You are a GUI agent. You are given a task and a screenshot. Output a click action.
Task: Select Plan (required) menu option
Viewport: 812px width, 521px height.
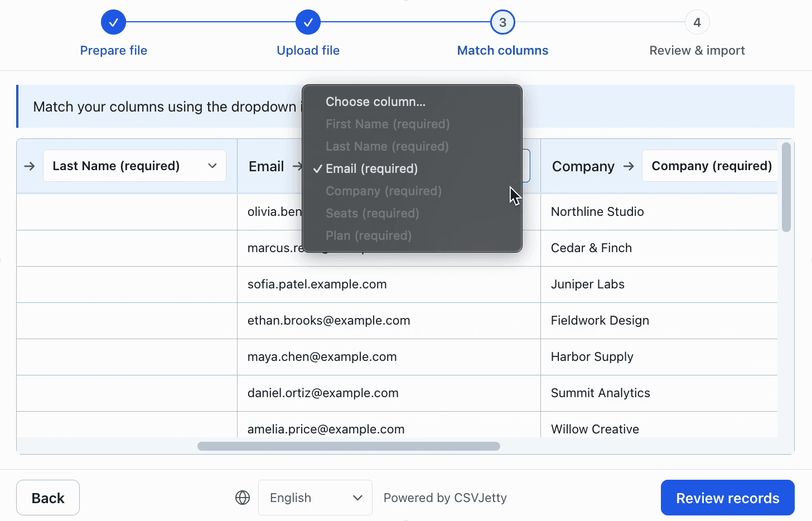412,235
